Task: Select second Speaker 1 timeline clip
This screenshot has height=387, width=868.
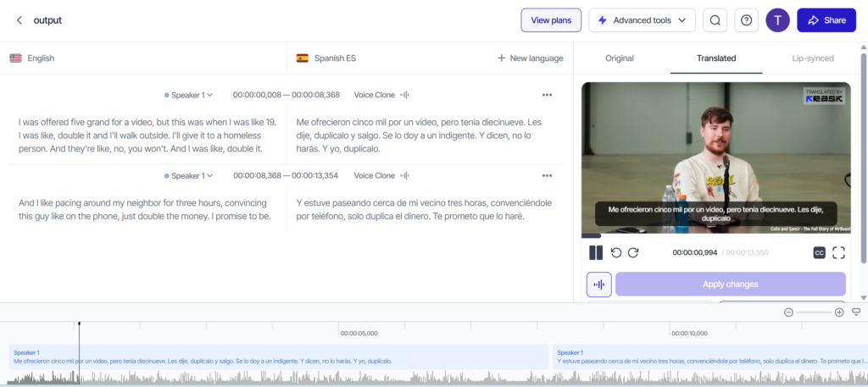Action: 710,357
